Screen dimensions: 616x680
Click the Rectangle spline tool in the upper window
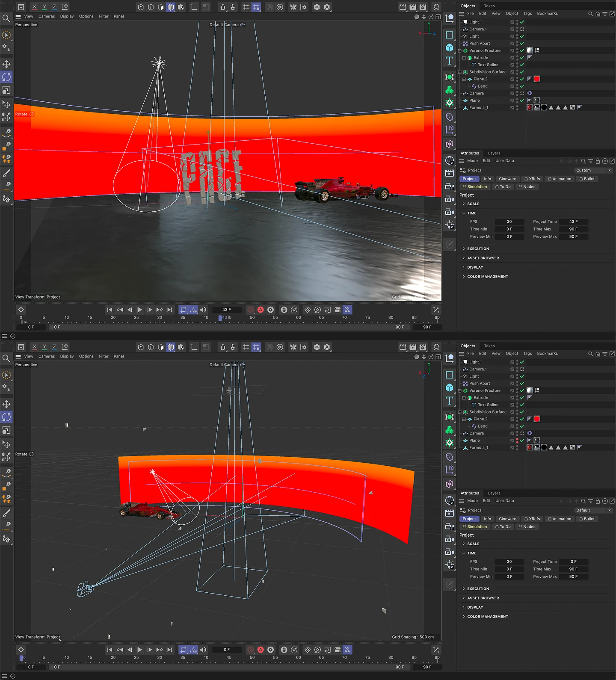(450, 35)
